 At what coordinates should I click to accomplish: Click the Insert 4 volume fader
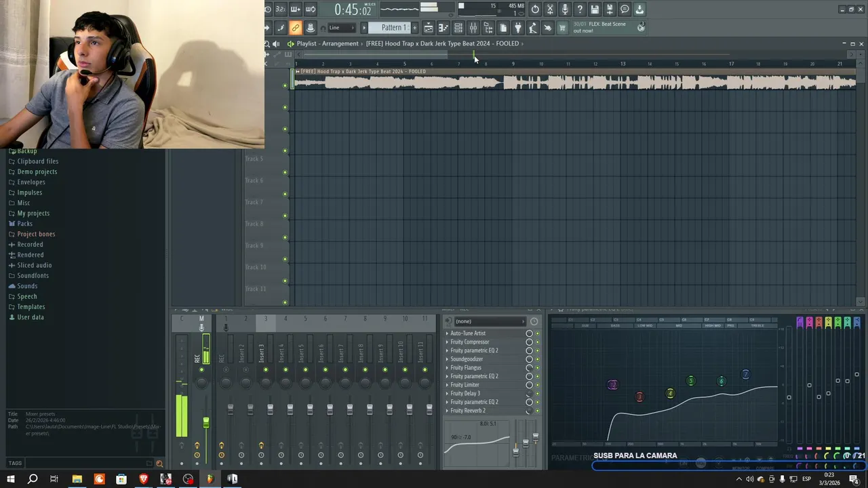(x=290, y=409)
